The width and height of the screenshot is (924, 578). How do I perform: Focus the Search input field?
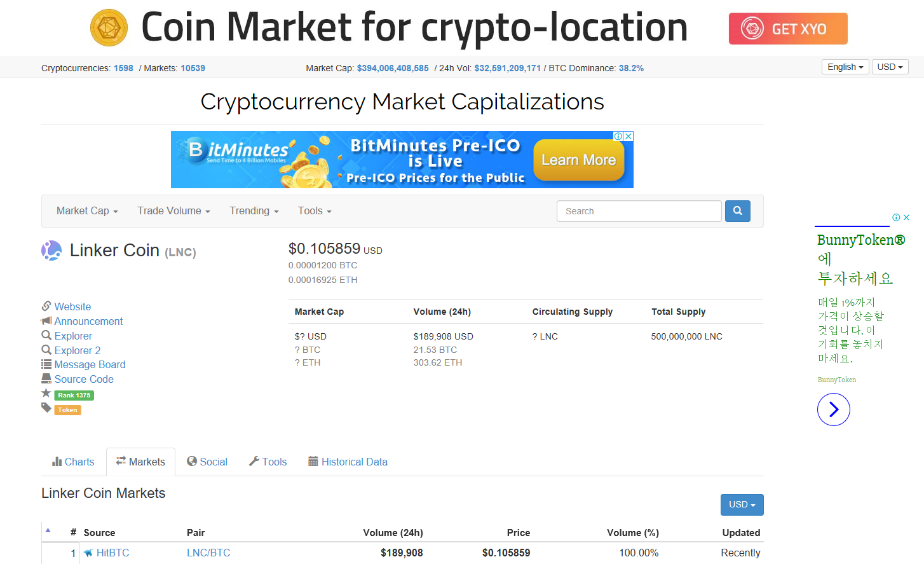(x=639, y=211)
